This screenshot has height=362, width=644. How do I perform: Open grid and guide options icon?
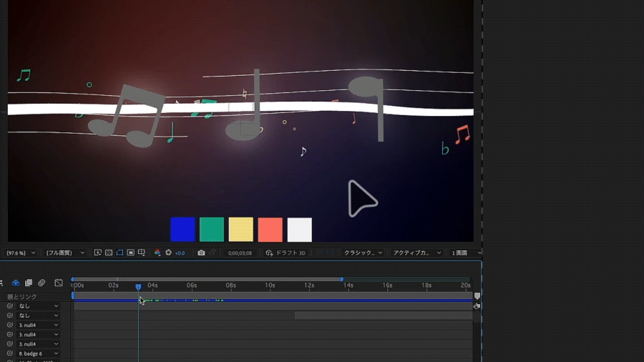click(141, 253)
